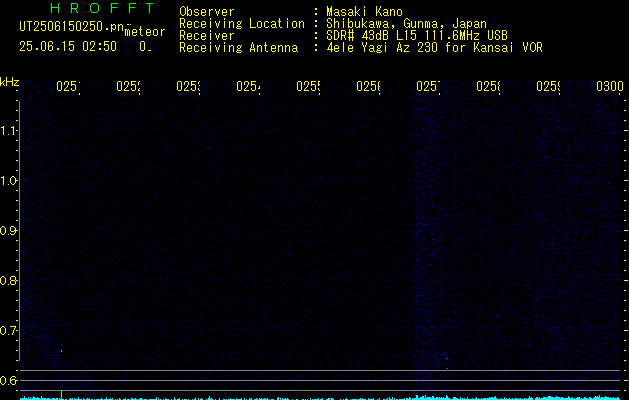Select 'Shibukawa, Gunma, Japan' location text

point(406,24)
